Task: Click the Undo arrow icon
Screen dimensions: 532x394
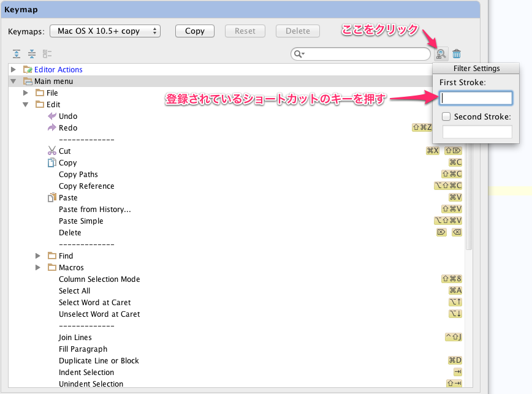Action: click(x=51, y=116)
